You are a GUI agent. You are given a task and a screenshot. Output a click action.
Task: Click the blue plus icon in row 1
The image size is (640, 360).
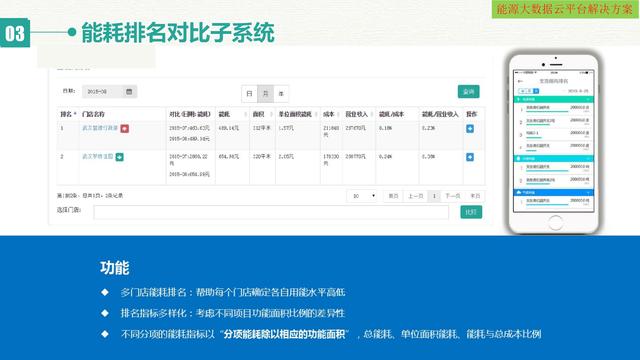coord(470,129)
